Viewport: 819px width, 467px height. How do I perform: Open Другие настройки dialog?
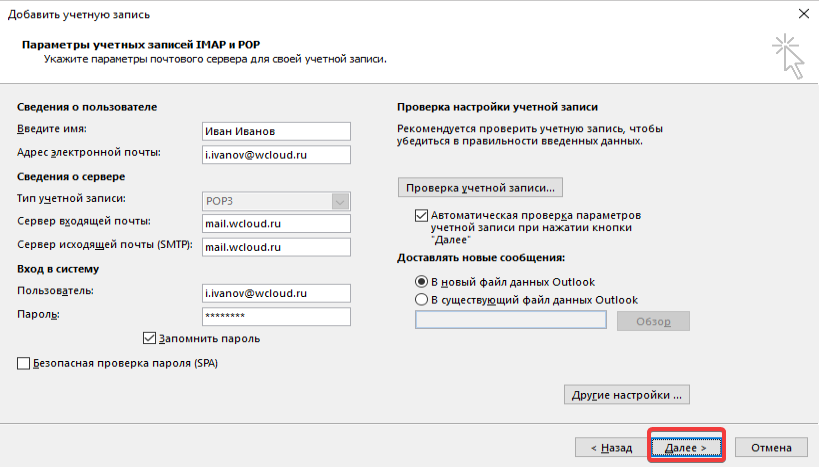point(627,395)
